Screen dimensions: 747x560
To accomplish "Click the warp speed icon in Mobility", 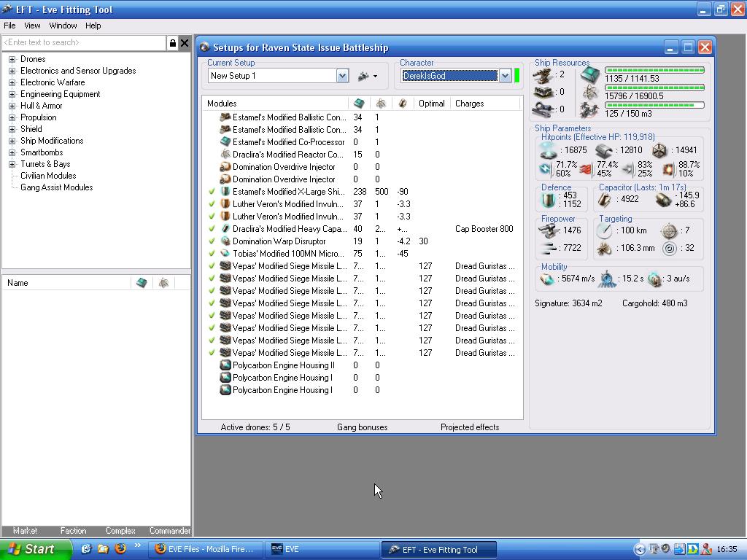I will click(655, 279).
